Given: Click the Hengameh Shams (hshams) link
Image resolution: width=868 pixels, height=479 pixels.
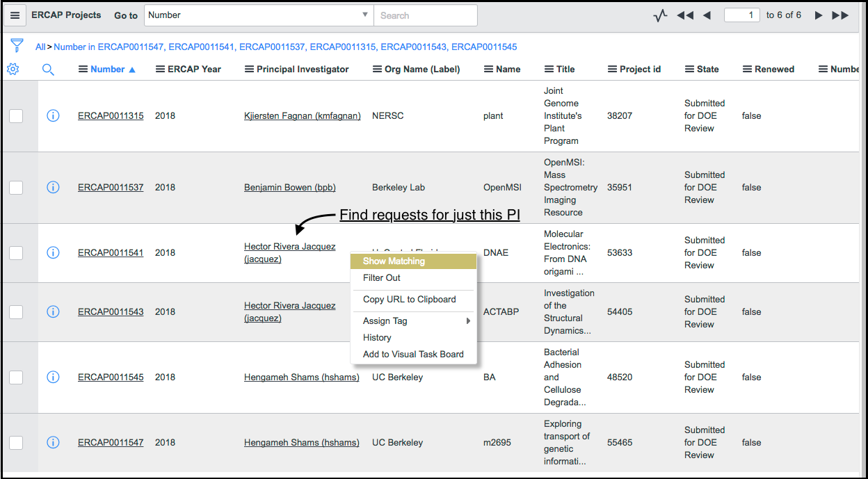Looking at the screenshot, I should [x=301, y=377].
